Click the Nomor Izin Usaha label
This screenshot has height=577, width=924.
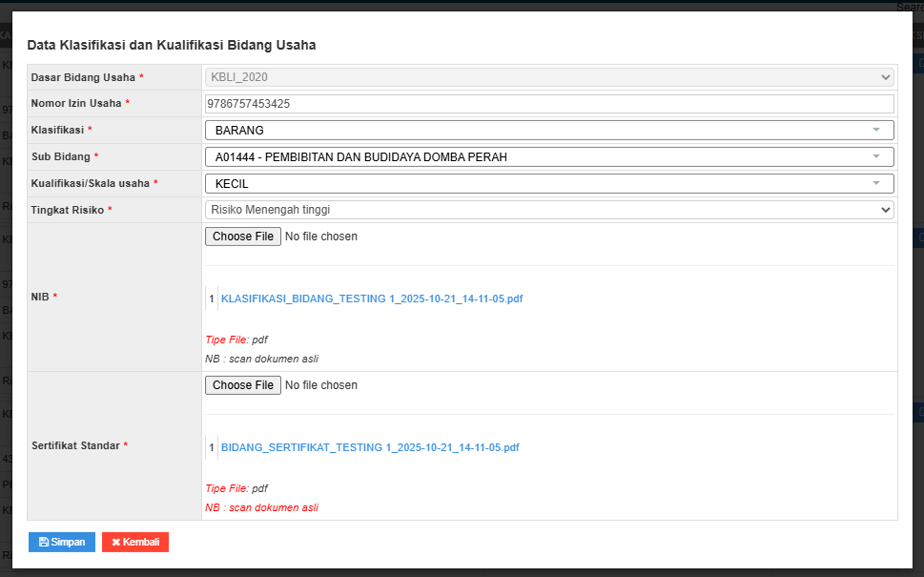pyautogui.click(x=76, y=103)
